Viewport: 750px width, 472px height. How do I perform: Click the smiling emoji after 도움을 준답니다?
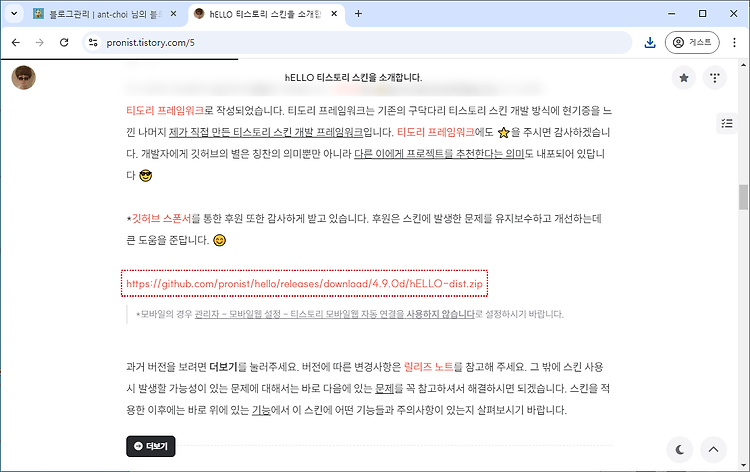[x=219, y=240]
